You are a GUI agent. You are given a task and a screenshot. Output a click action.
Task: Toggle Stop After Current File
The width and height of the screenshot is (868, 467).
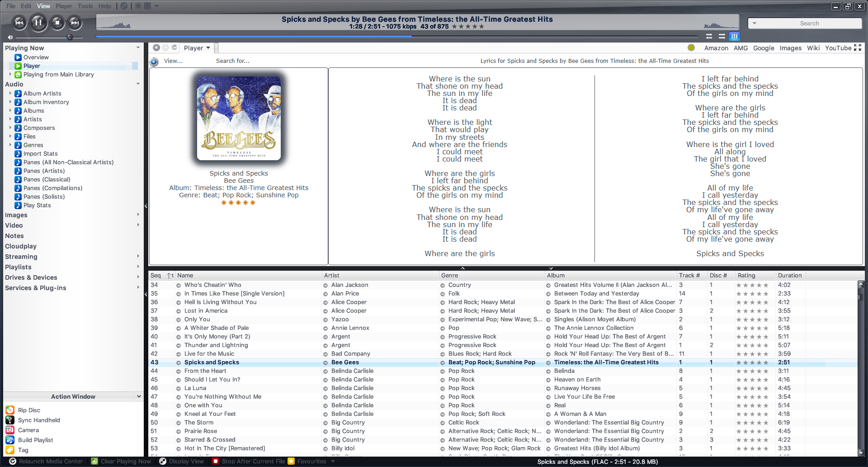pyautogui.click(x=249, y=462)
